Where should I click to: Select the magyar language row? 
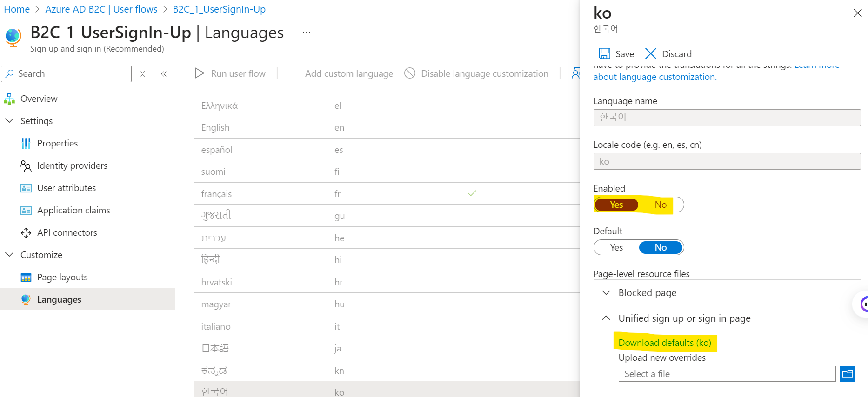387,304
